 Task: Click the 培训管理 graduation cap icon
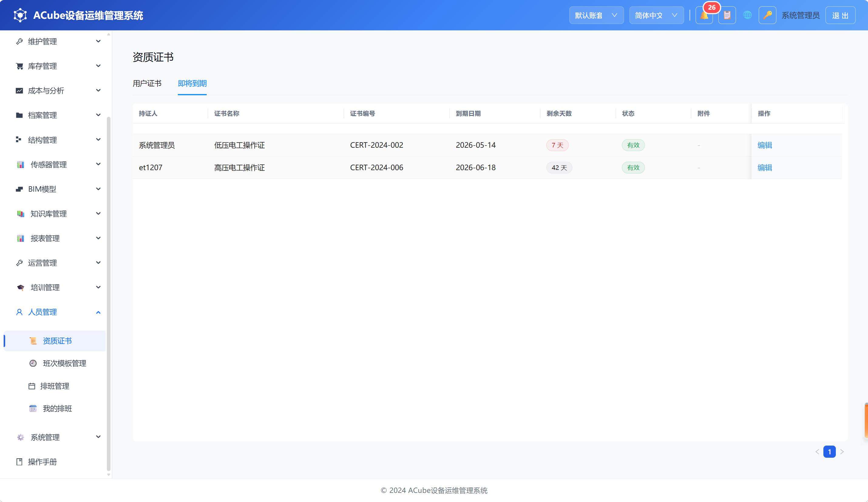coord(21,288)
